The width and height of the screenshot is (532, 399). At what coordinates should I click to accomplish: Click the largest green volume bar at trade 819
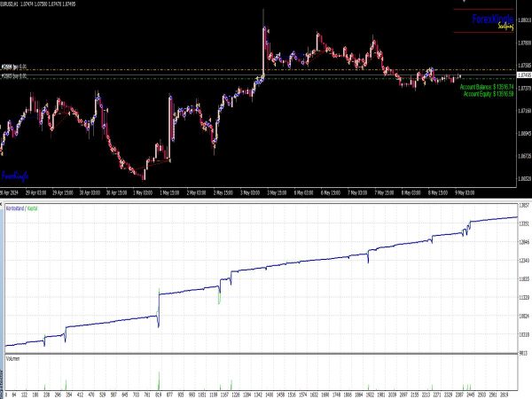click(x=159, y=380)
